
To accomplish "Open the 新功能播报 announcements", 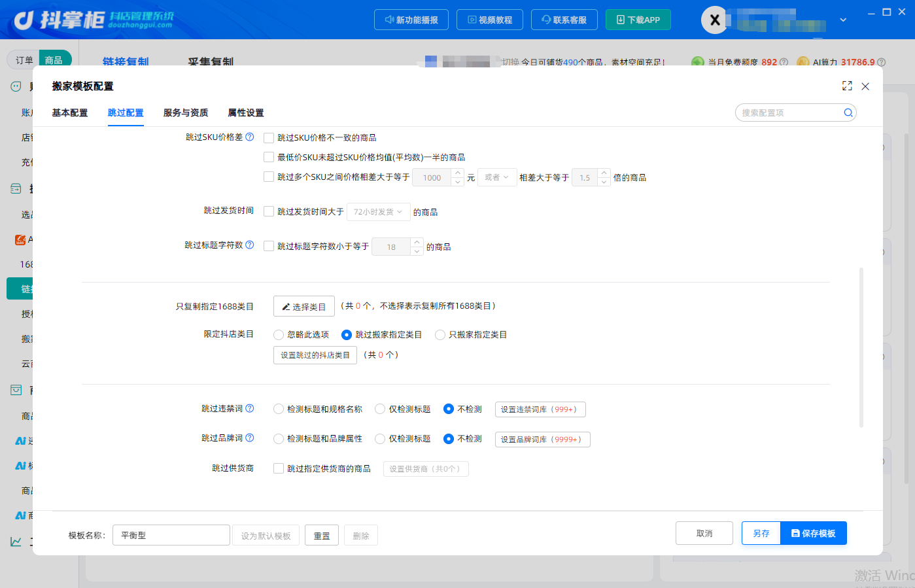I will pyautogui.click(x=411, y=20).
